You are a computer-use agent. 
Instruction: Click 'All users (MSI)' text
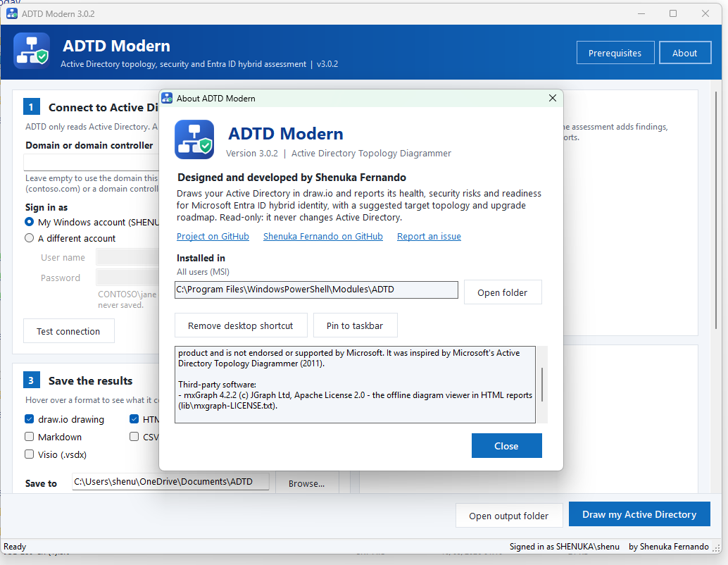coord(203,272)
